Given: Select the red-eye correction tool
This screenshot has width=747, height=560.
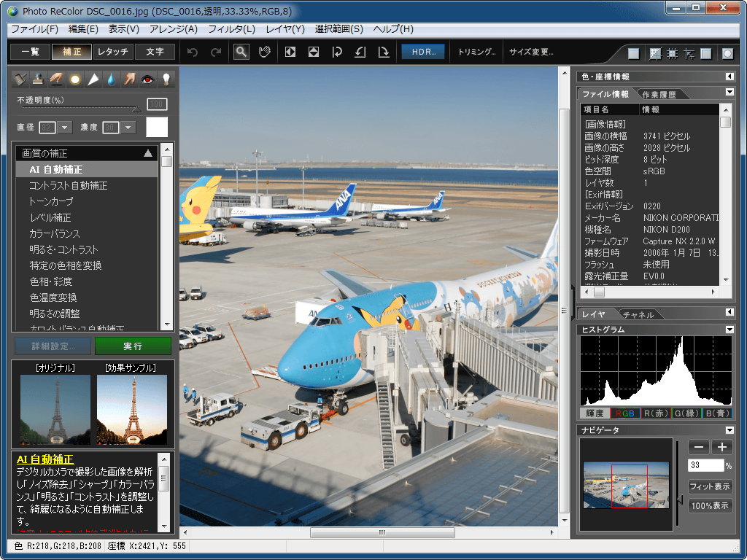Looking at the screenshot, I should [147, 79].
